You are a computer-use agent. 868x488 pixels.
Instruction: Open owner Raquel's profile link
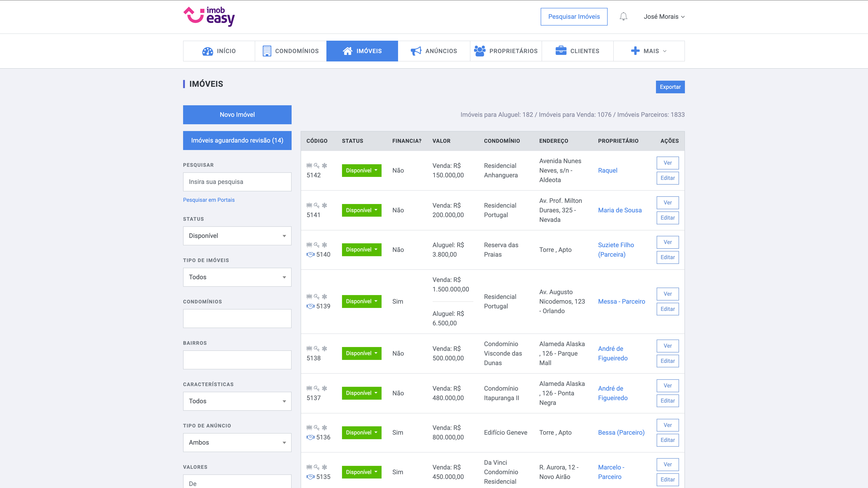coord(608,170)
